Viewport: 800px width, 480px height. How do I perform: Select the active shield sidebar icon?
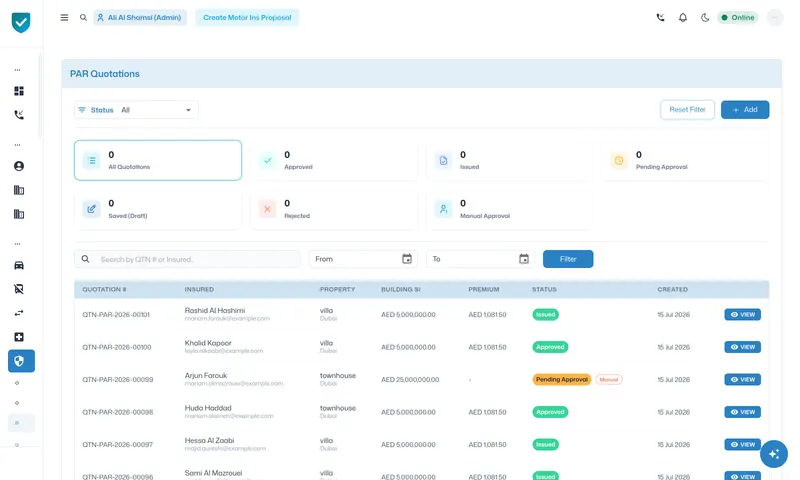point(21,361)
